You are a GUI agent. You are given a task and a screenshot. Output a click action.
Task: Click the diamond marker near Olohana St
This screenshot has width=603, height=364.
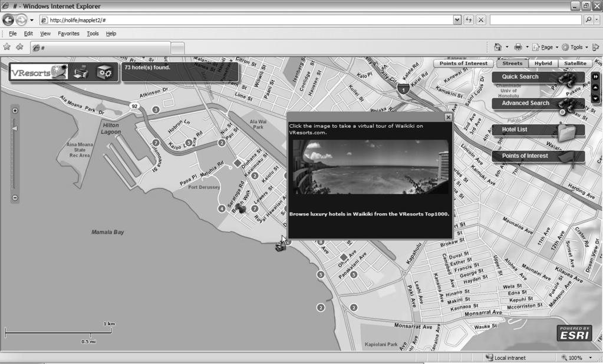pos(238,163)
